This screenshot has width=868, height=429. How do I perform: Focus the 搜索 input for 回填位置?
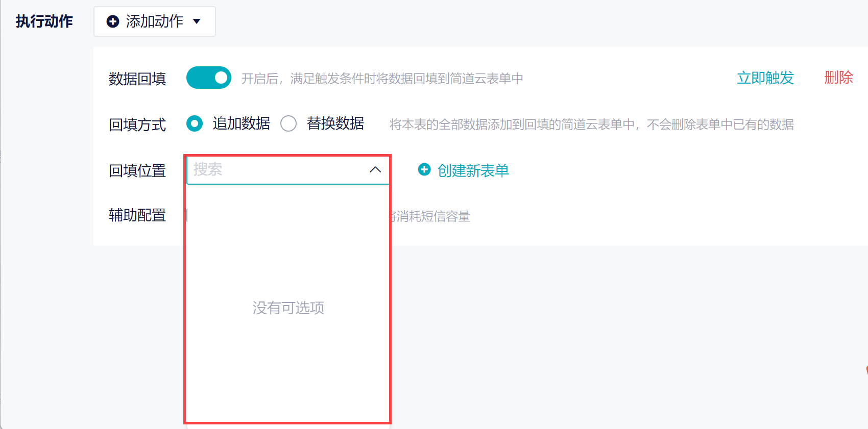point(276,170)
